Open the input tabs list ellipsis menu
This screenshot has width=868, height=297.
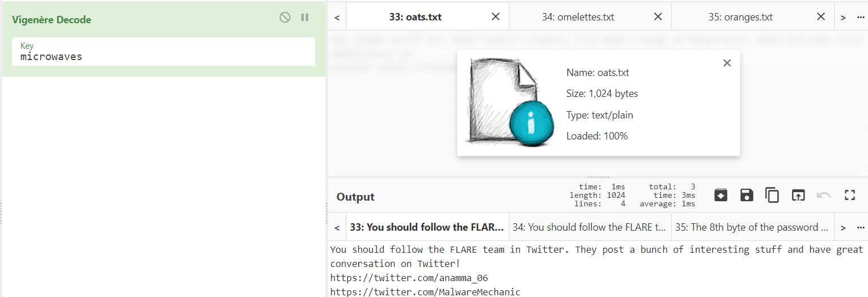[x=861, y=17]
